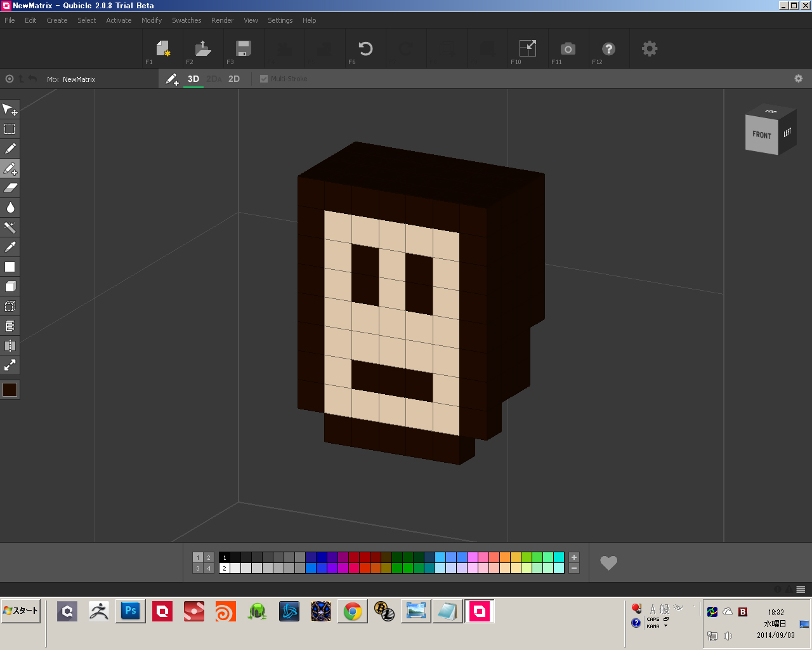Open the Select menu
The width and height of the screenshot is (812, 650).
pos(87,20)
